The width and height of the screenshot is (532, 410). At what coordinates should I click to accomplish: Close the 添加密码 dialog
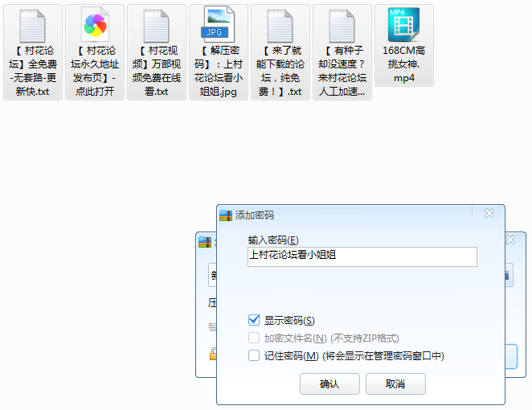point(489,214)
